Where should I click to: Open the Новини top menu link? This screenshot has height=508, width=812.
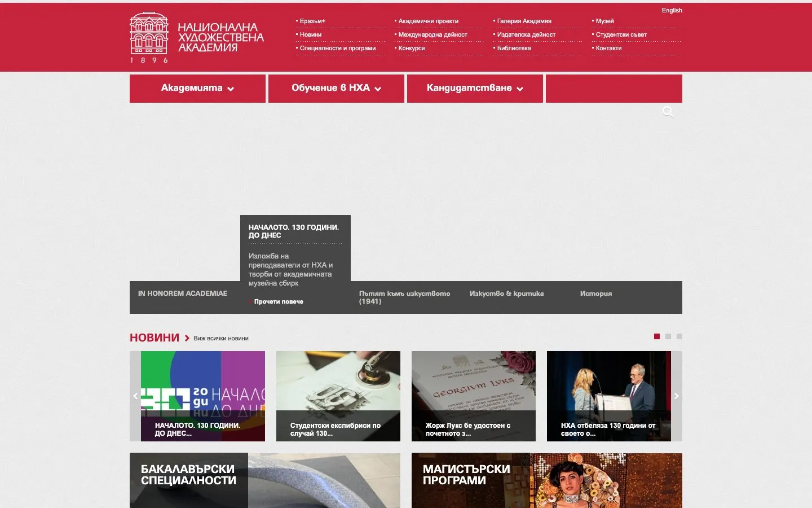point(311,35)
